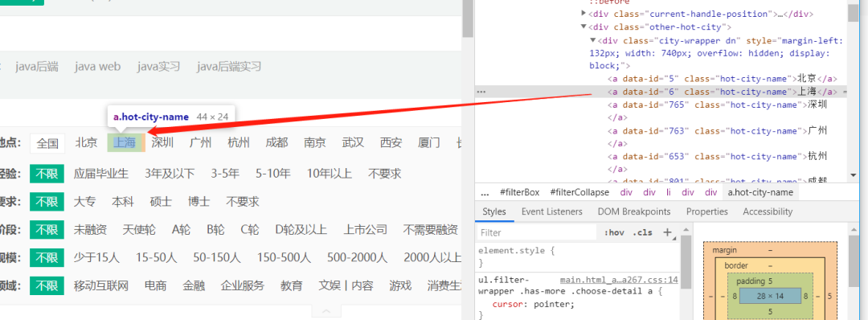
Task: Select 3年及以下 experience filter
Action: [x=170, y=174]
